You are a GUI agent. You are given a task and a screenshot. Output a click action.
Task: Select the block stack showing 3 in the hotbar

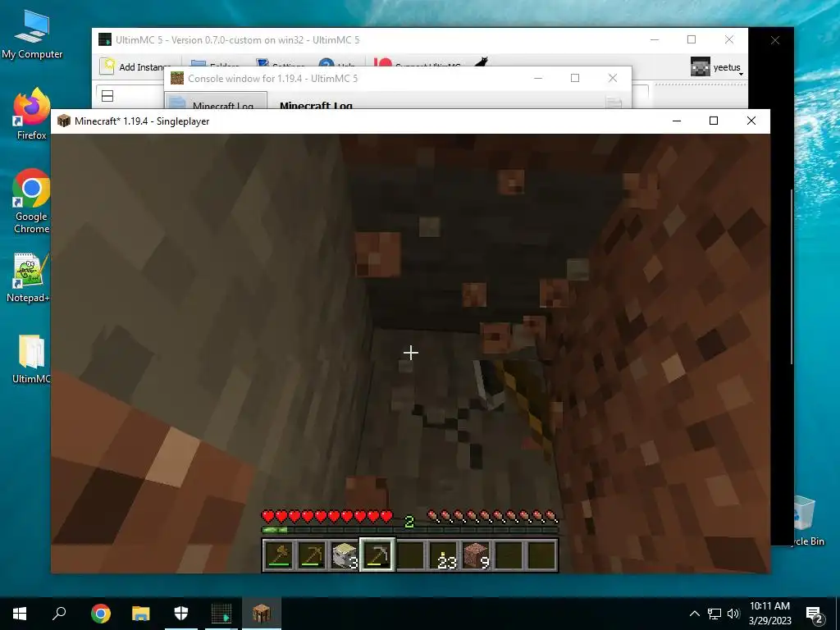coord(345,555)
